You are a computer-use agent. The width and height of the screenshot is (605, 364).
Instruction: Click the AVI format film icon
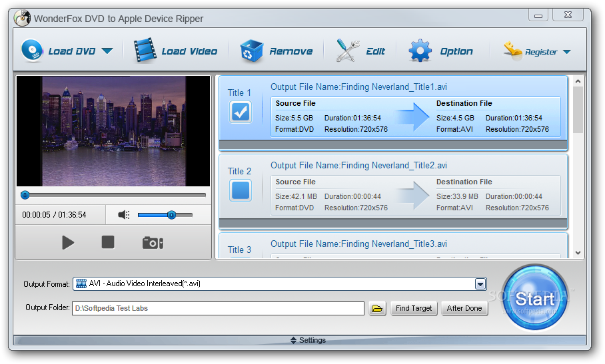[81, 284]
